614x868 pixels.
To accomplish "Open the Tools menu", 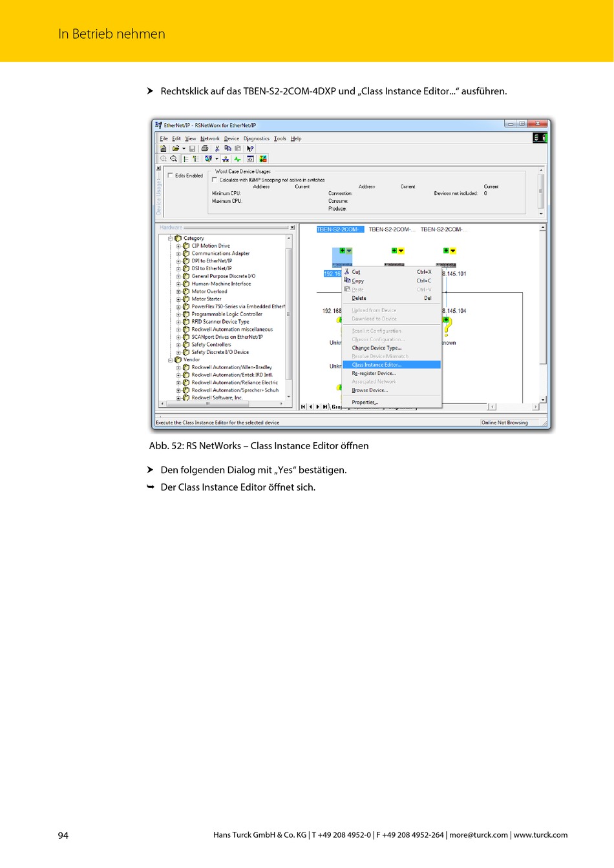I will point(280,138).
